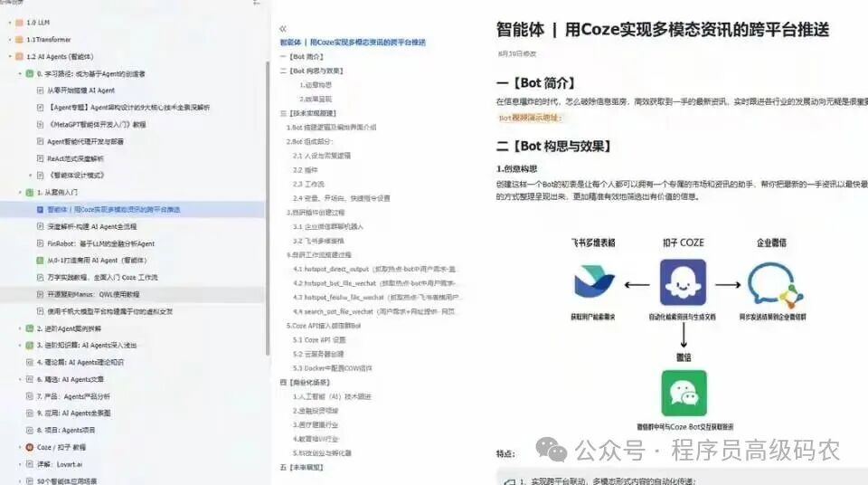868x485 pixels.
Task: Open the document icon for 深度解析-构建 AI Agent全流程
Action: click(x=40, y=226)
